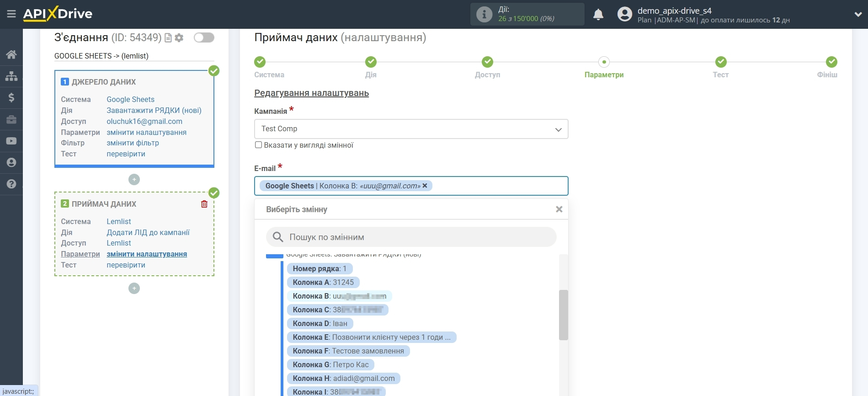868x396 pixels.
Task: Open Додати ЛІД до кампанії link
Action: pyautogui.click(x=148, y=232)
